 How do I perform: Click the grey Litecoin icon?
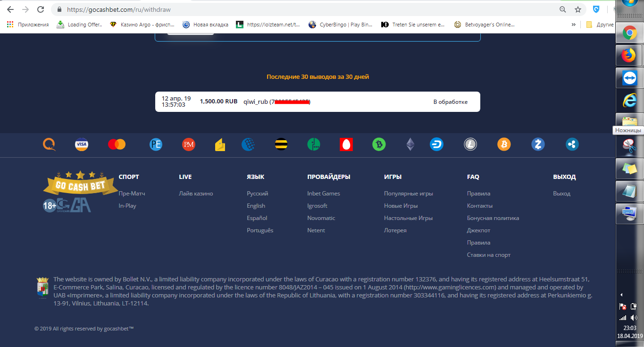pos(470,144)
